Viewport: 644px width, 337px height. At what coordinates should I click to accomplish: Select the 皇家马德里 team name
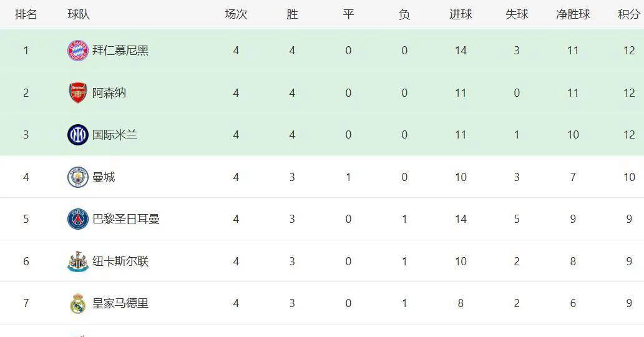pyautogui.click(x=120, y=303)
